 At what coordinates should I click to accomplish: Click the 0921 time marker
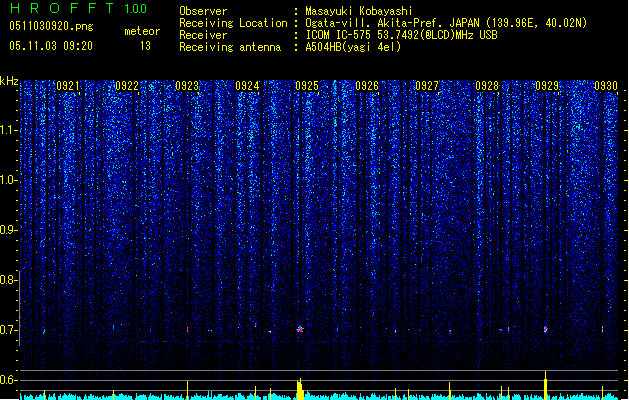pos(67,86)
